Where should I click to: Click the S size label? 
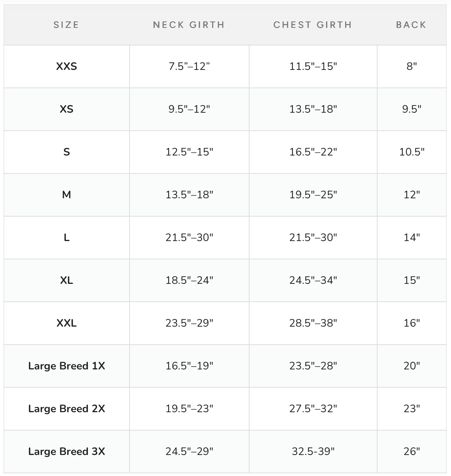(67, 152)
